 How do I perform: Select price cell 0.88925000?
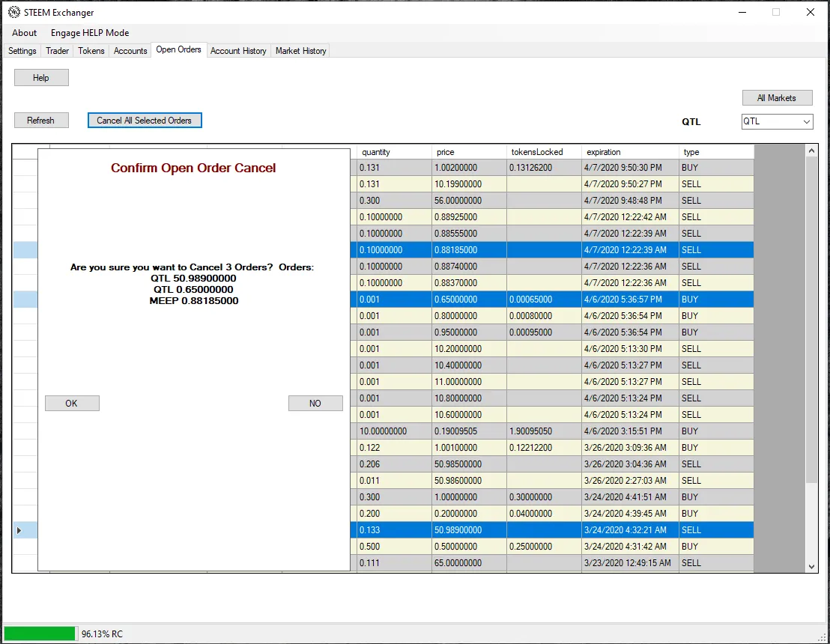coord(469,217)
